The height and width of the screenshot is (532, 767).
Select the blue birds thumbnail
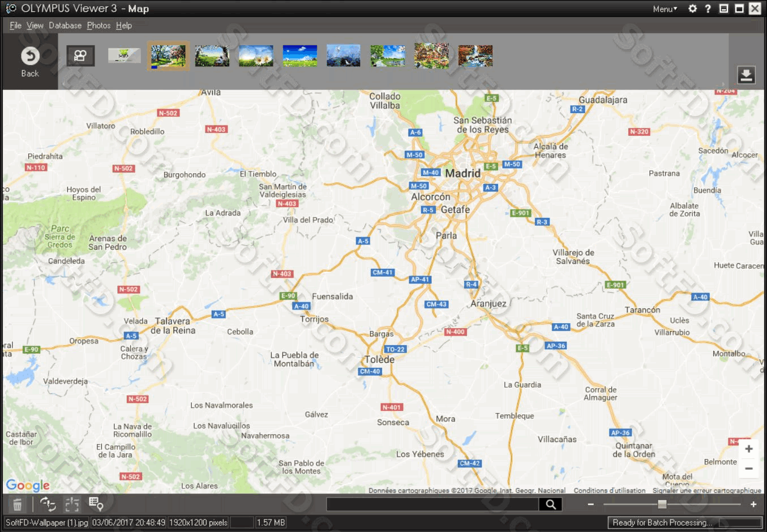344,56
